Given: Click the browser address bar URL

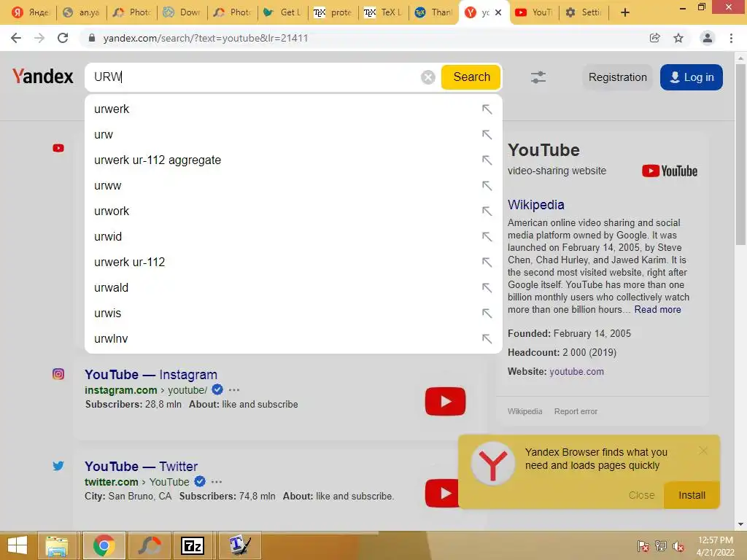Looking at the screenshot, I should pyautogui.click(x=205, y=38).
